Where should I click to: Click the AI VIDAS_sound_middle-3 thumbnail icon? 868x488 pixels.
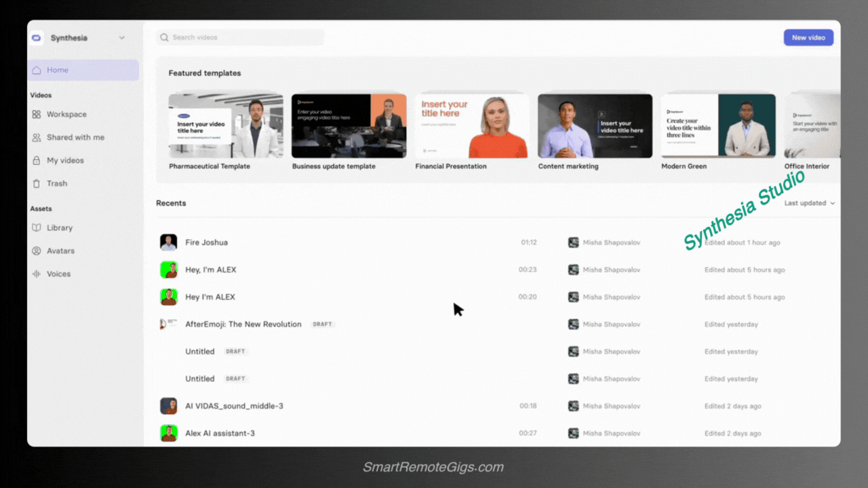point(168,406)
